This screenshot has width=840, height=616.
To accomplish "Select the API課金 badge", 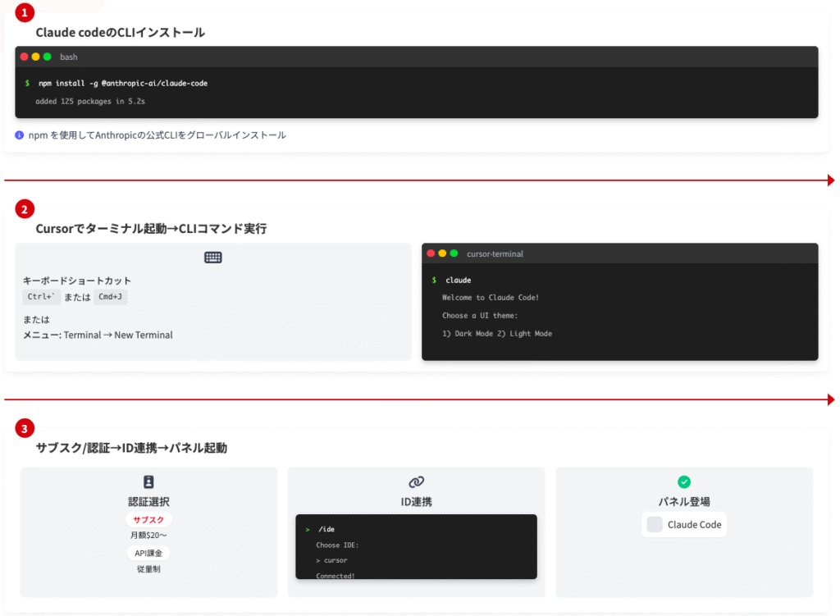I will pyautogui.click(x=148, y=554).
